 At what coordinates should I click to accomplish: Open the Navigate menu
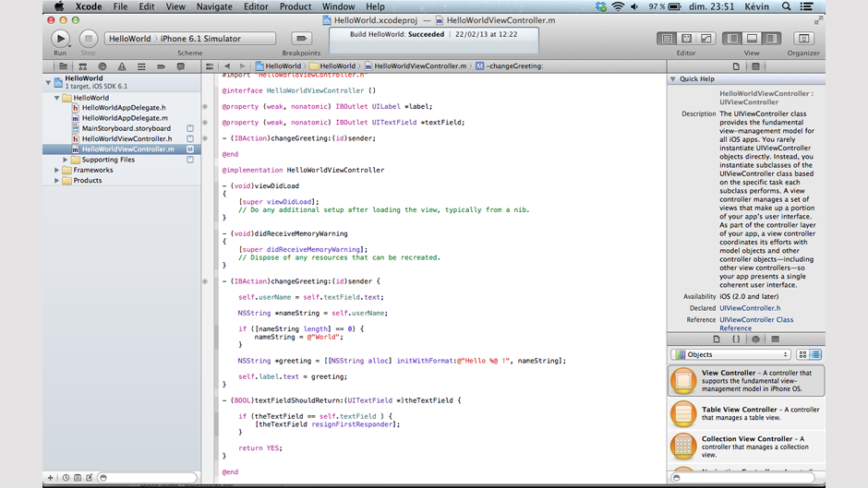pos(214,6)
